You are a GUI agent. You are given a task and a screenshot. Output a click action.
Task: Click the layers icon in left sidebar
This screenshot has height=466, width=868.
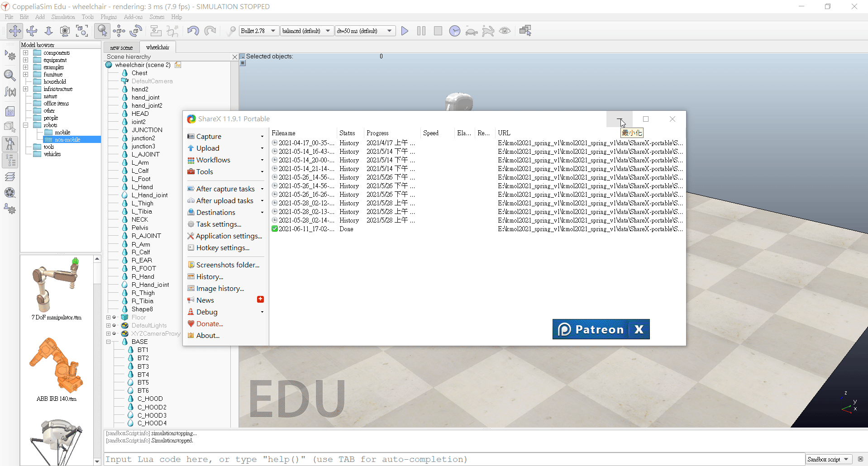click(10, 177)
